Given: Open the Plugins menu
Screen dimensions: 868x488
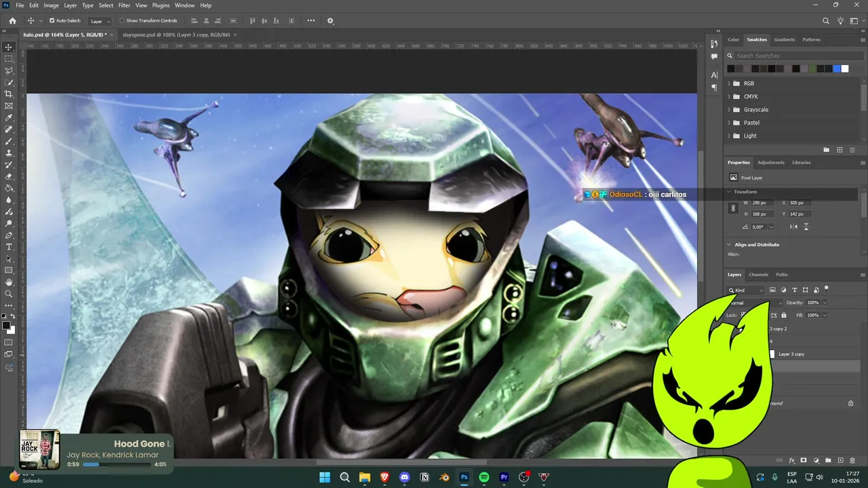Looking at the screenshot, I should click(x=161, y=5).
